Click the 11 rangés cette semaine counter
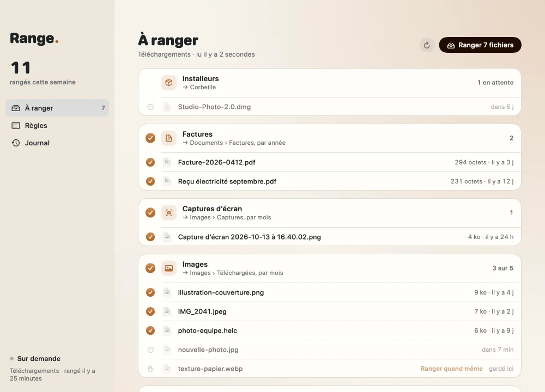Image resolution: width=545 pixels, height=392 pixels. 43,73
